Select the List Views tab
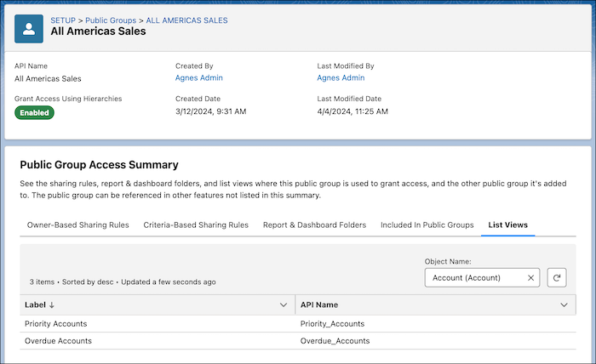The width and height of the screenshot is (596, 364). tap(507, 225)
